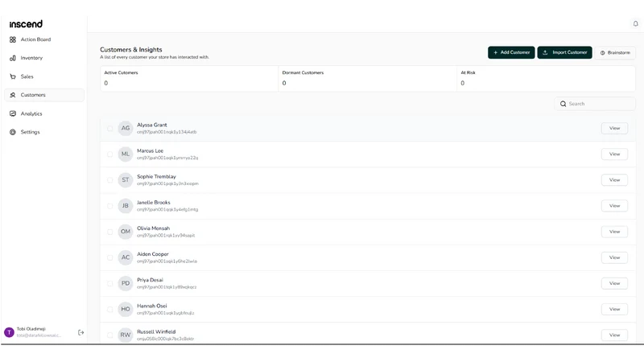Click the Active Customers stat card
This screenshot has height=362, width=644.
[x=189, y=78]
